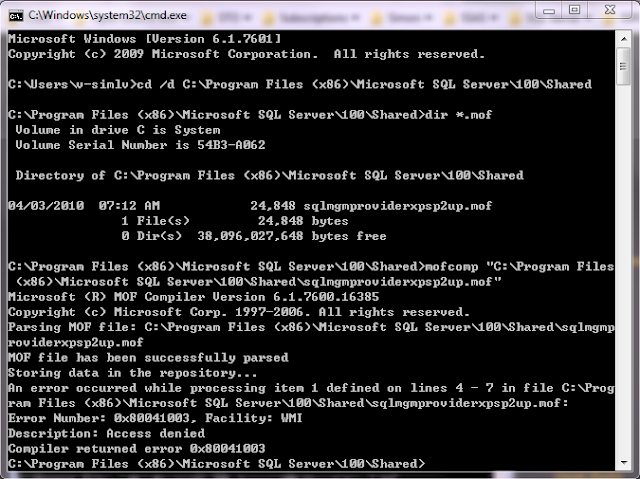Click the final command prompt line

(216, 464)
